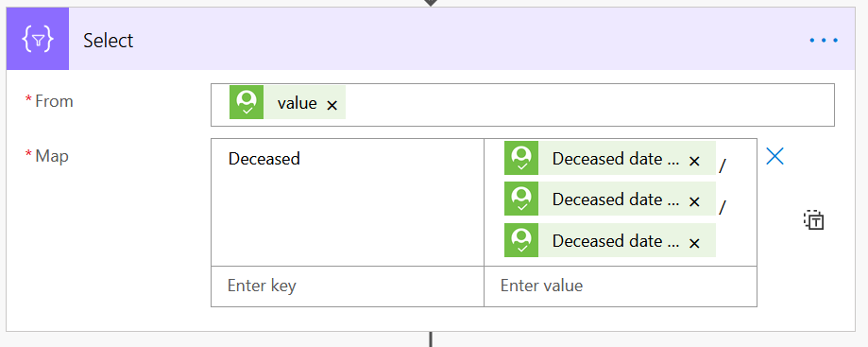Click the Select action title header
868x347 pixels.
click(x=108, y=41)
